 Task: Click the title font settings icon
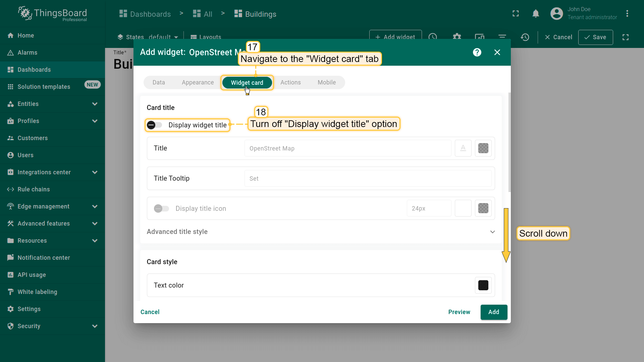(x=463, y=148)
